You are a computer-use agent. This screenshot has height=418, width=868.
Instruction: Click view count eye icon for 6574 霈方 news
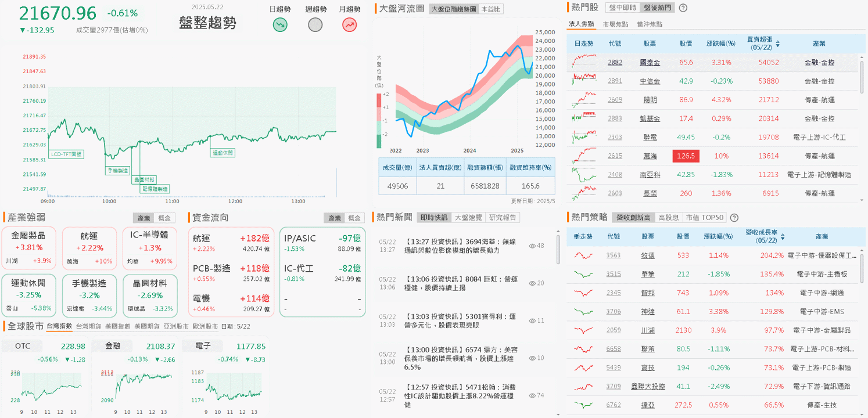point(532,358)
